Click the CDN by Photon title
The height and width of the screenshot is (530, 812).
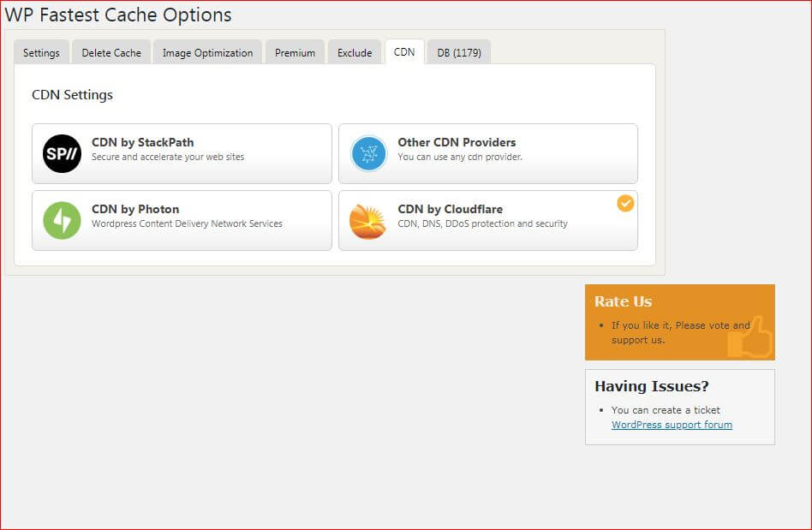(x=135, y=209)
